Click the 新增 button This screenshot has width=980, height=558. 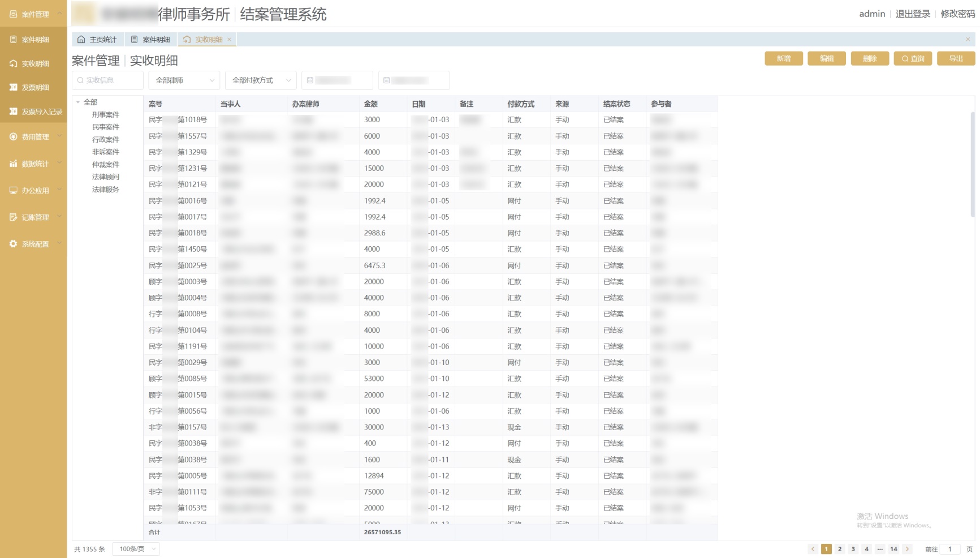(x=784, y=59)
